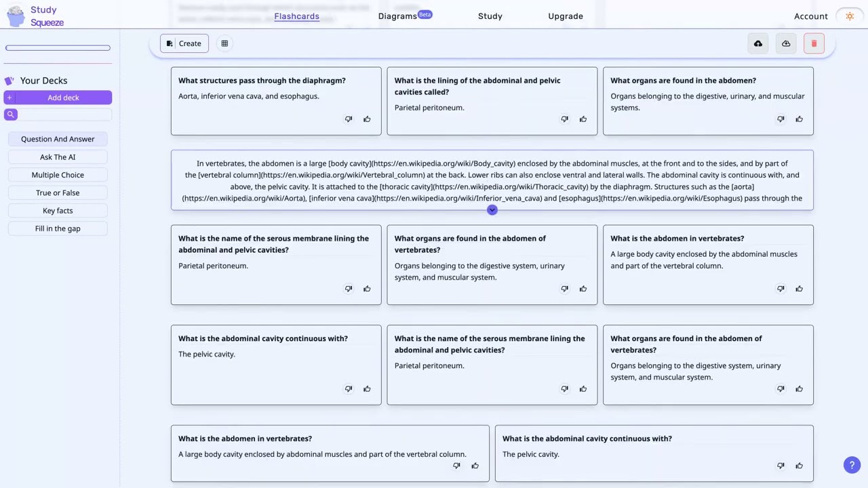Expand the source text with the purple chevron
The image size is (868, 488).
click(x=492, y=210)
